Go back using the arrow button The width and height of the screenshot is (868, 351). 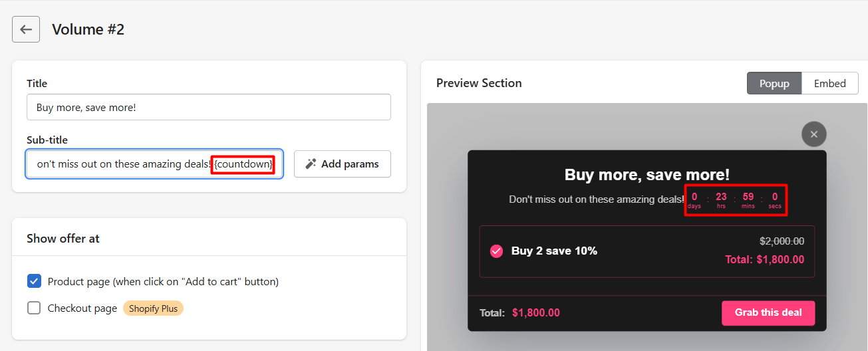click(x=26, y=29)
